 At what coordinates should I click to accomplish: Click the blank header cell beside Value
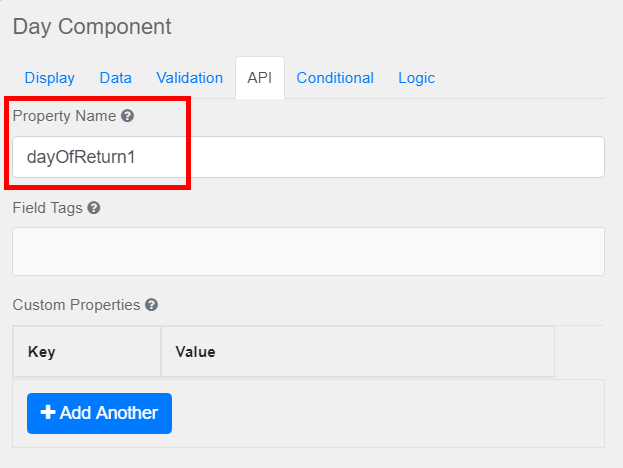pos(579,352)
